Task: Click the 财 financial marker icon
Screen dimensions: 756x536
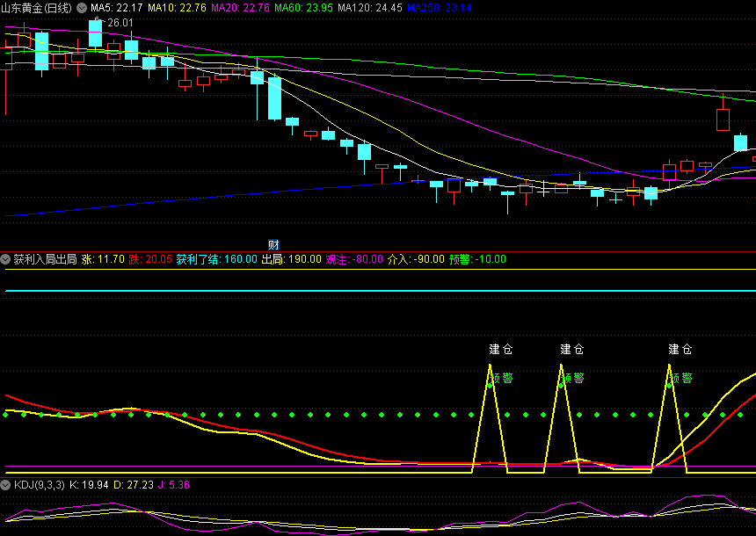Action: click(x=273, y=244)
